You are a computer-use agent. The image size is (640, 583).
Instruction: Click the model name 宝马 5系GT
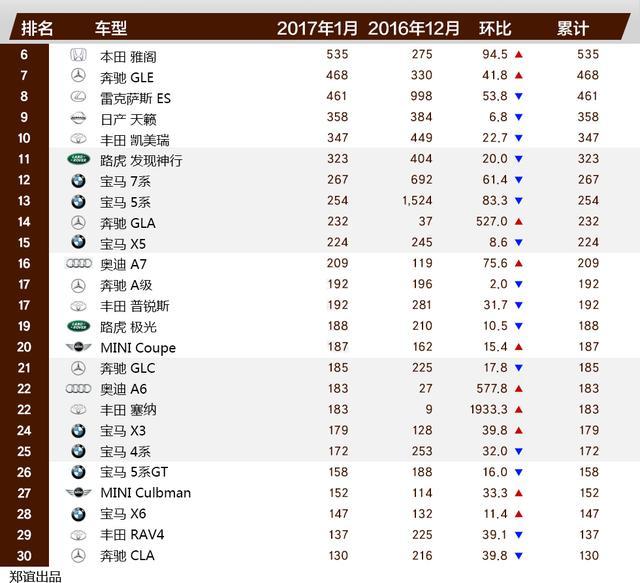134,472
